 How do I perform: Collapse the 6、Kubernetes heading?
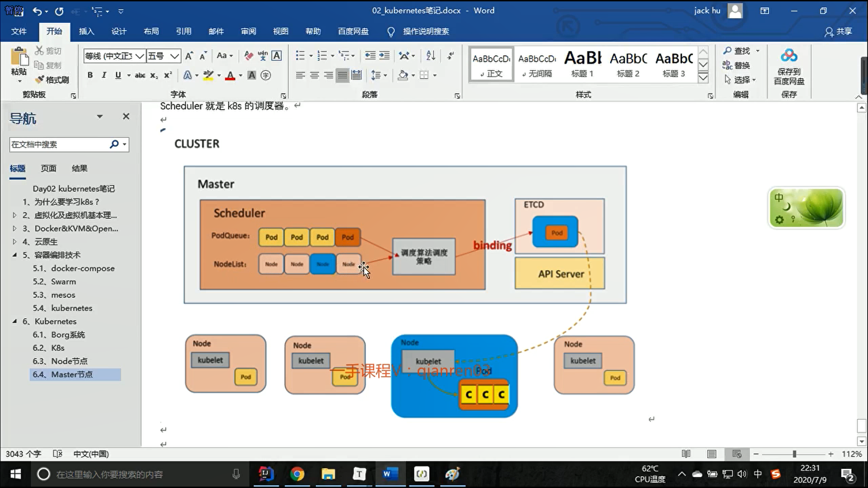tap(14, 321)
